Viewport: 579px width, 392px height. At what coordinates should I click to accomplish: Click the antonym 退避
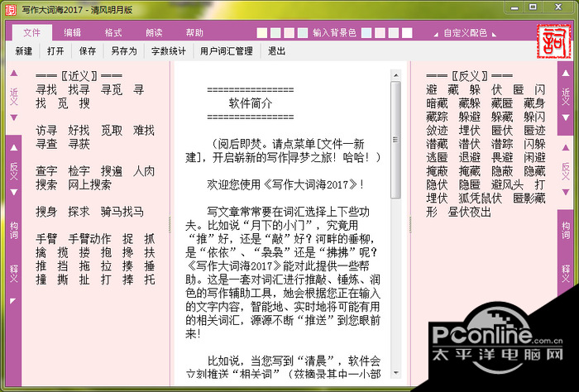(x=469, y=158)
